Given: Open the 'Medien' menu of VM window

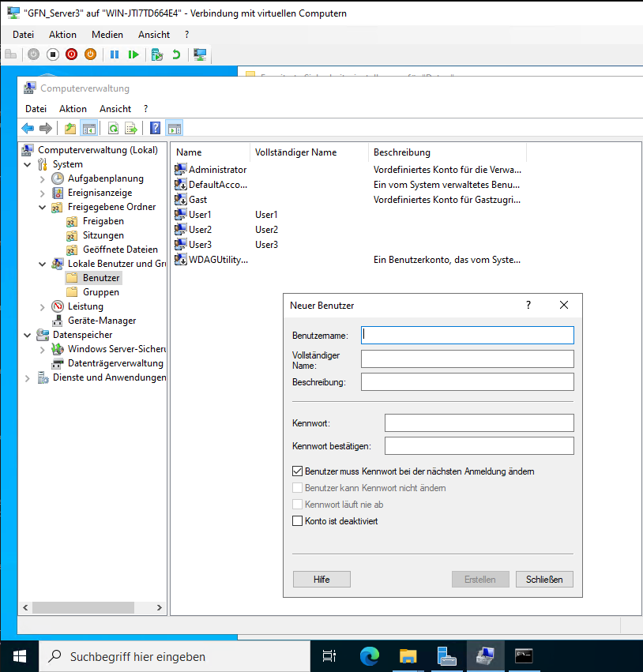Looking at the screenshot, I should tap(107, 35).
